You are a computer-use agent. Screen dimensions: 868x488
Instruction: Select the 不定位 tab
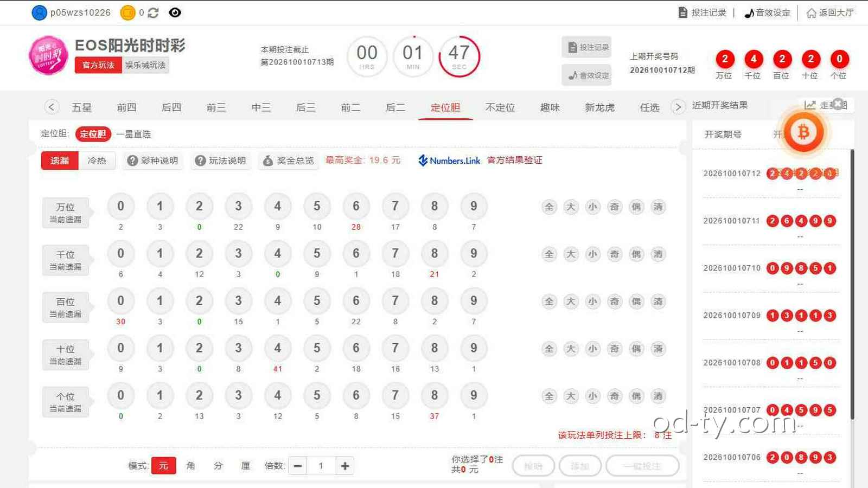point(500,107)
